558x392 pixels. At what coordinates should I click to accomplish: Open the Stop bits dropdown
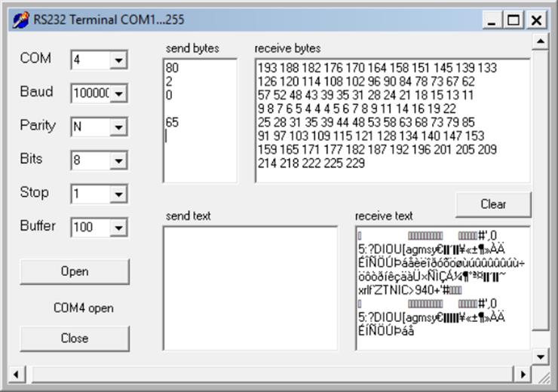[x=118, y=194]
